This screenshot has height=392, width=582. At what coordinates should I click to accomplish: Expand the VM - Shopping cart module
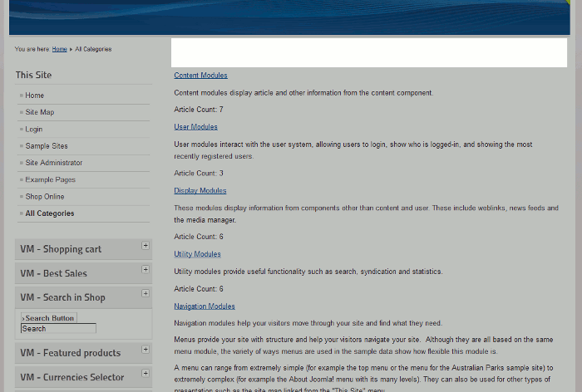[x=145, y=246]
